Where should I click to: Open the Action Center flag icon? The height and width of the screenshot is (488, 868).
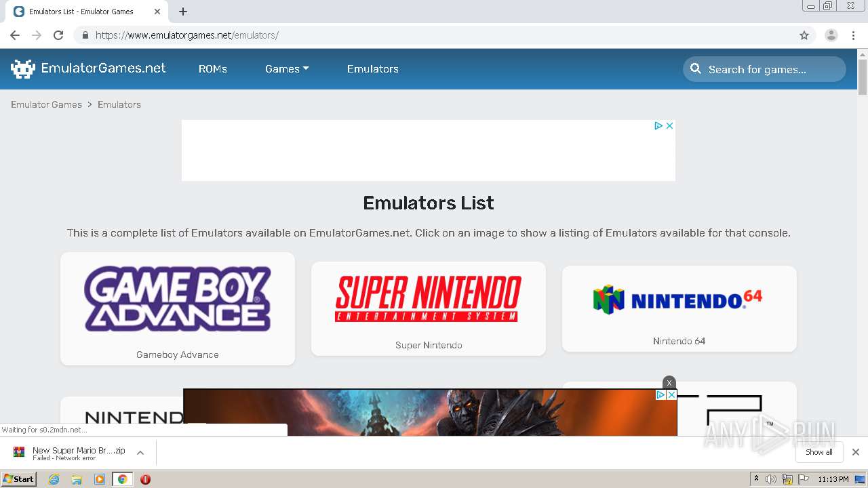point(804,479)
